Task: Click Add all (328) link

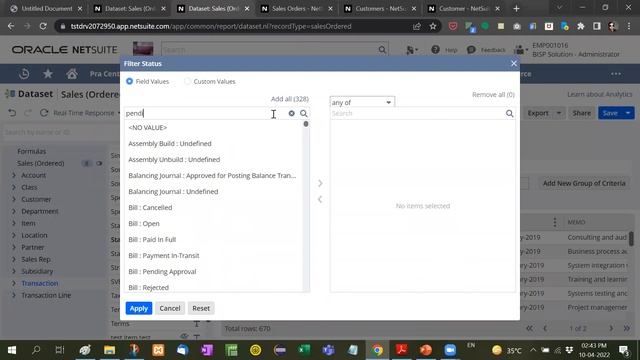Action: pyautogui.click(x=290, y=99)
